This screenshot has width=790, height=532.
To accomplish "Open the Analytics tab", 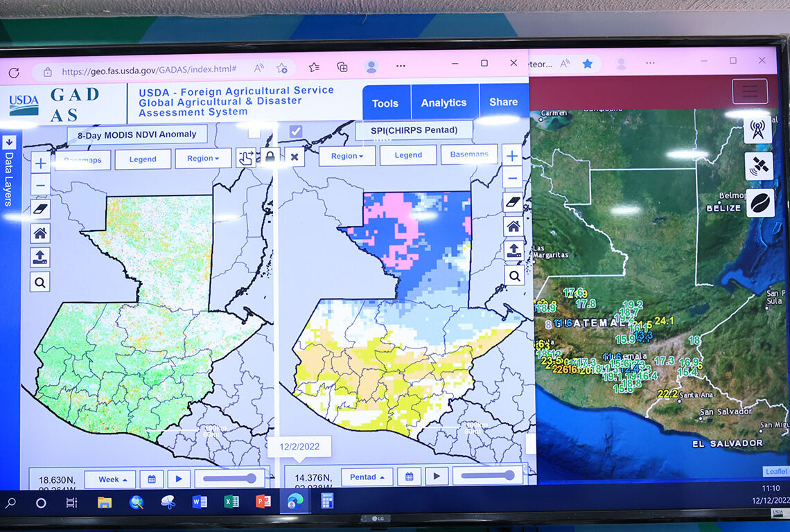I will 444,103.
